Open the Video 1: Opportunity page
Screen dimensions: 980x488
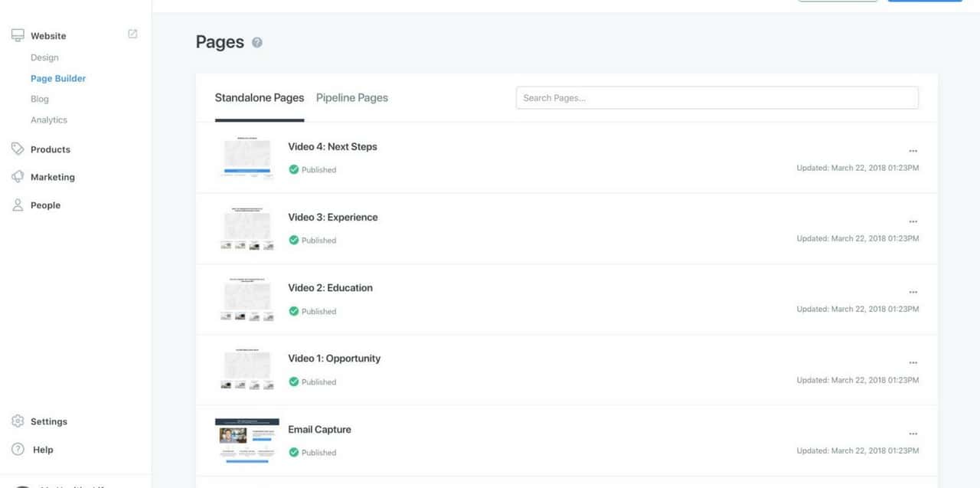point(335,358)
